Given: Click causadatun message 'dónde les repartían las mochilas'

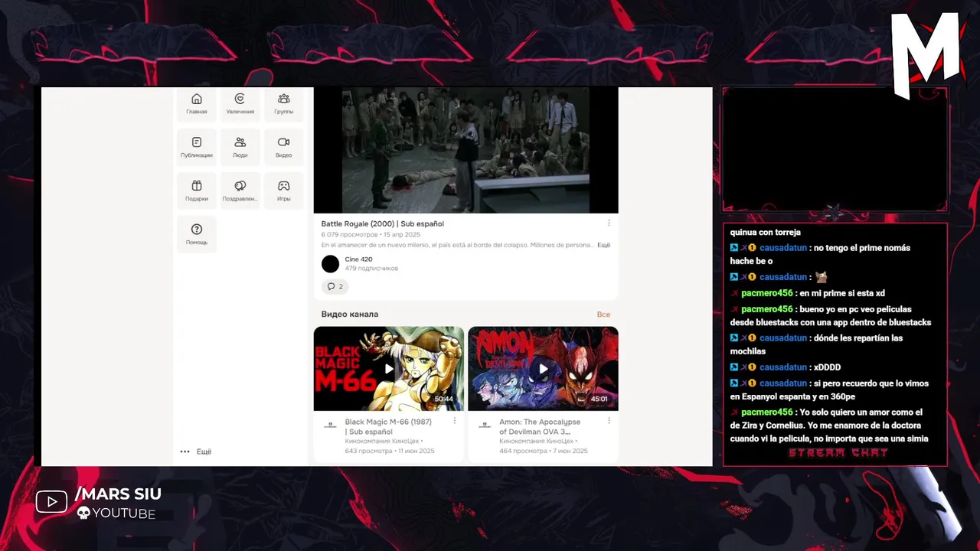Looking at the screenshot, I should pyautogui.click(x=816, y=344).
